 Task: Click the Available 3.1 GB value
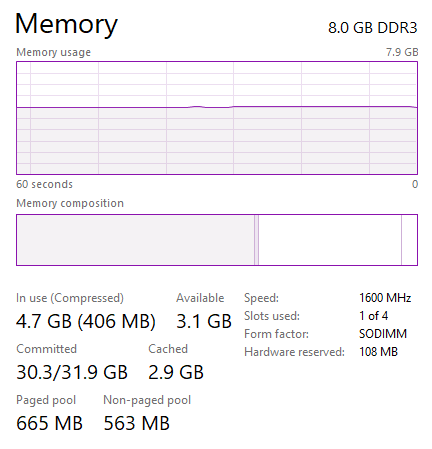204,321
